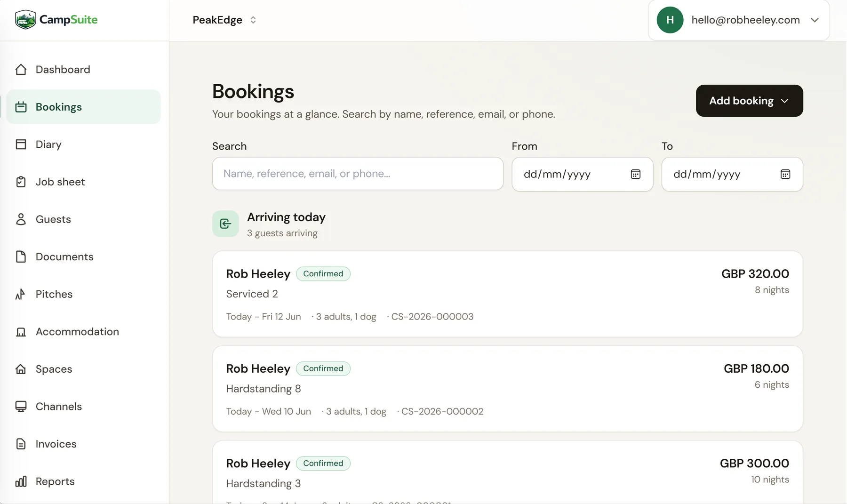The image size is (847, 504).
Task: Click reference CS-2026-000003
Action: coord(432,317)
